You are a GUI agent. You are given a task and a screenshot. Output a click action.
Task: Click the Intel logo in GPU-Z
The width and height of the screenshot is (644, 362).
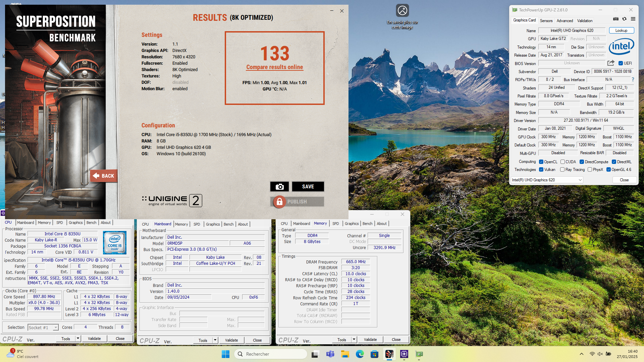[x=621, y=46]
